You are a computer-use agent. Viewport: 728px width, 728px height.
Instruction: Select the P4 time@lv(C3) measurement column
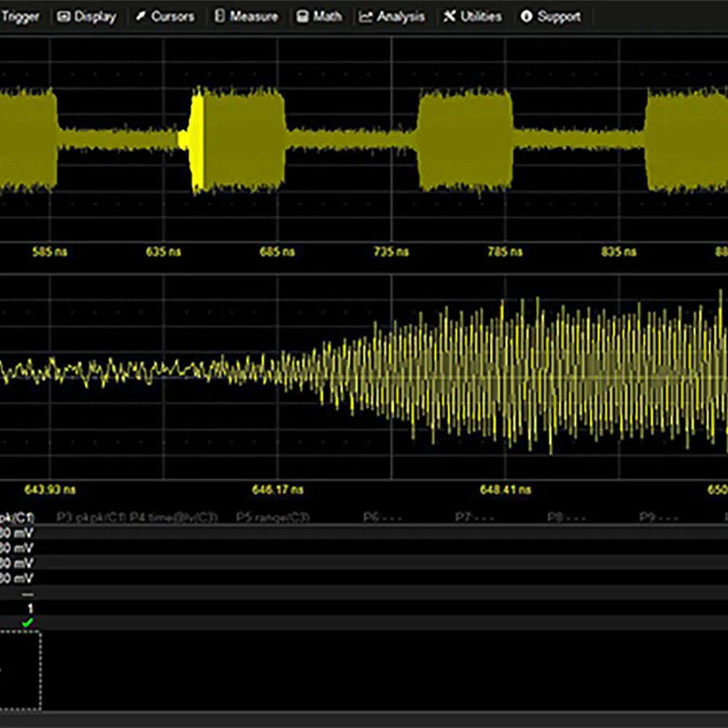pyautogui.click(x=173, y=517)
